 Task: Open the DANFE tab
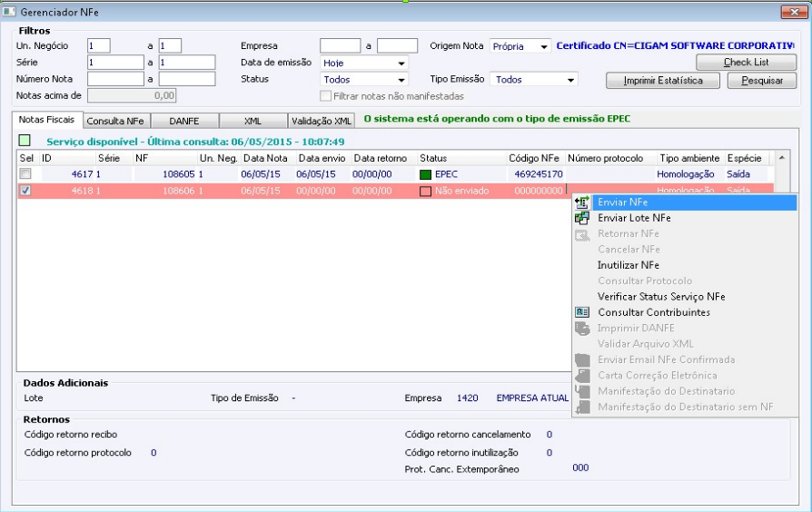pos(184,121)
